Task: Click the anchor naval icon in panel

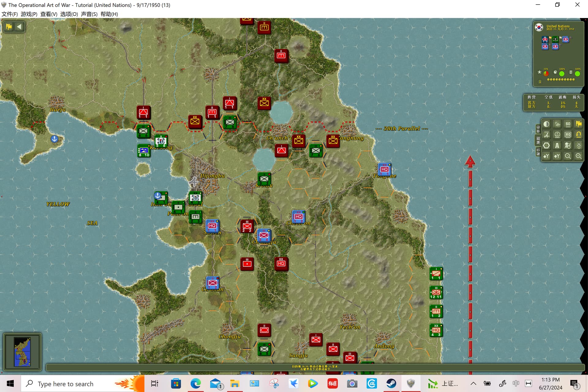Action: point(557,135)
